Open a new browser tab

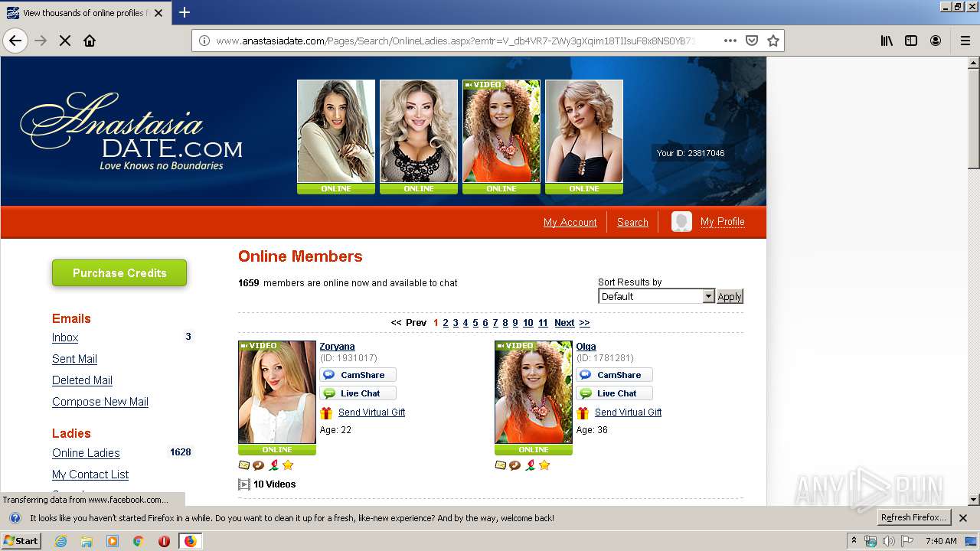[185, 12]
